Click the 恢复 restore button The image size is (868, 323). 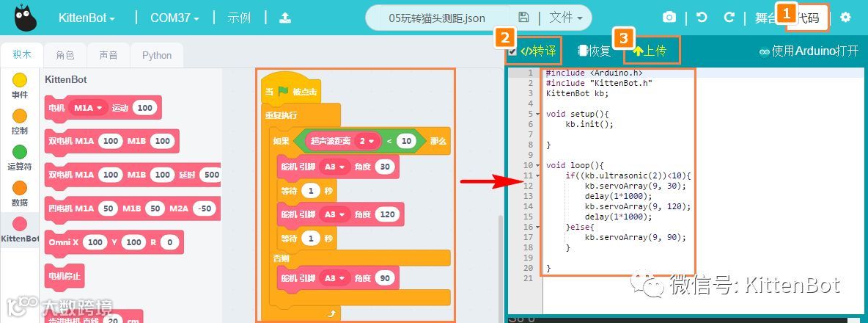pyautogui.click(x=594, y=51)
